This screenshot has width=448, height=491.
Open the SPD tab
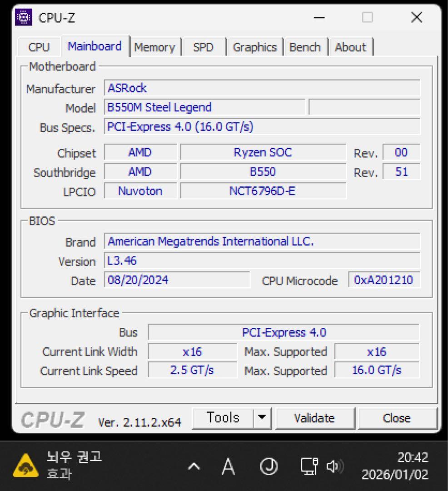click(x=204, y=46)
